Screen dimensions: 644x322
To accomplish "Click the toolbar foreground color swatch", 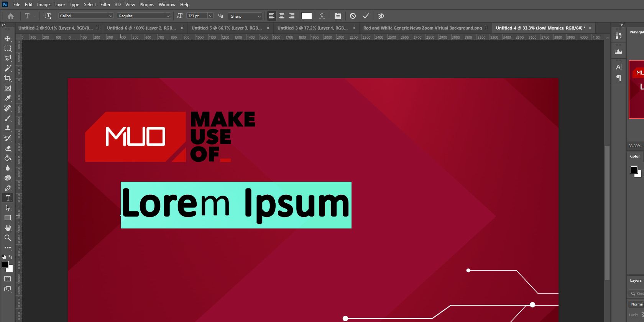I will (x=5, y=264).
